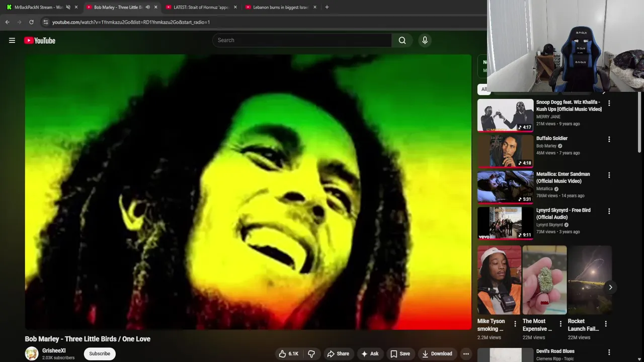
Task: Go to YouTube home via logo
Action: 40,40
